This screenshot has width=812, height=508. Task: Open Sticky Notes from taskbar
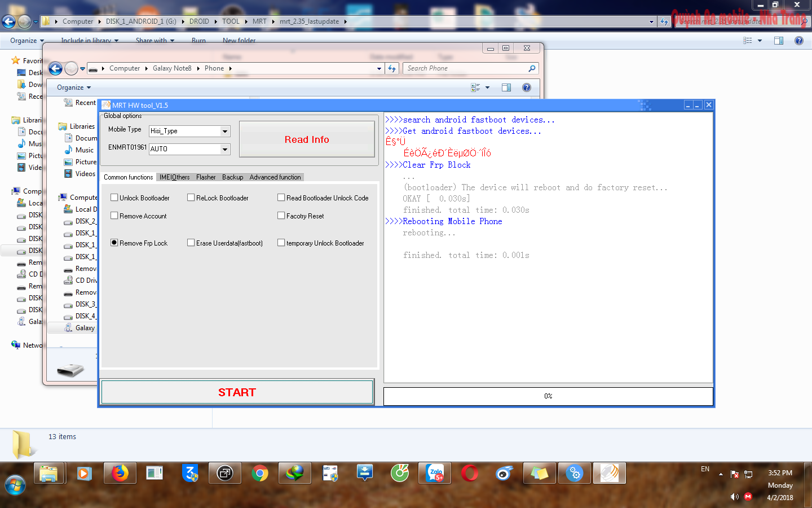coord(539,473)
